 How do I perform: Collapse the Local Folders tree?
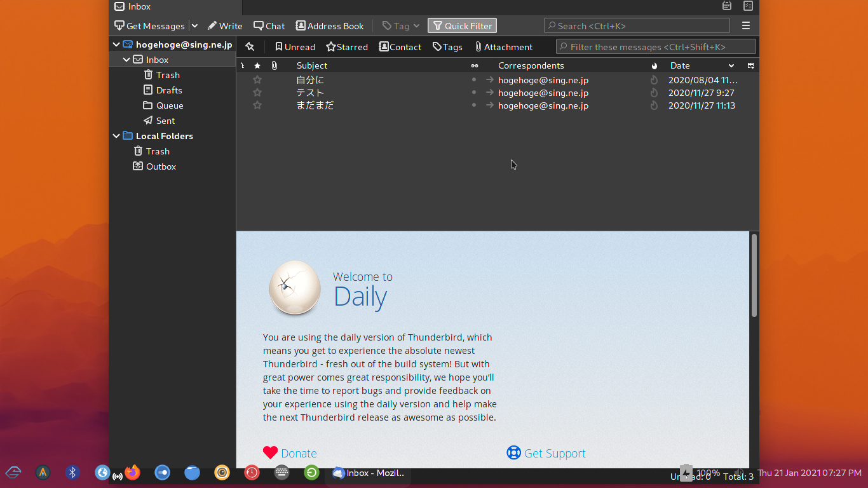pyautogui.click(x=116, y=136)
